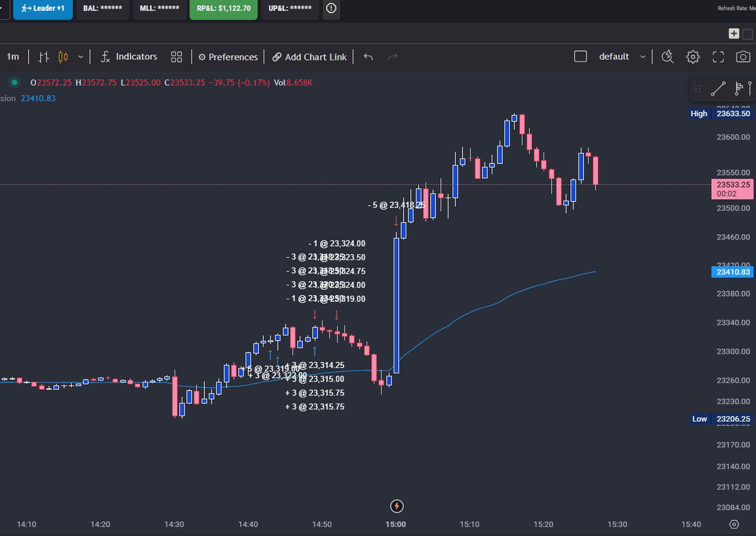Take a chart snapshot with camera icon

tap(743, 57)
